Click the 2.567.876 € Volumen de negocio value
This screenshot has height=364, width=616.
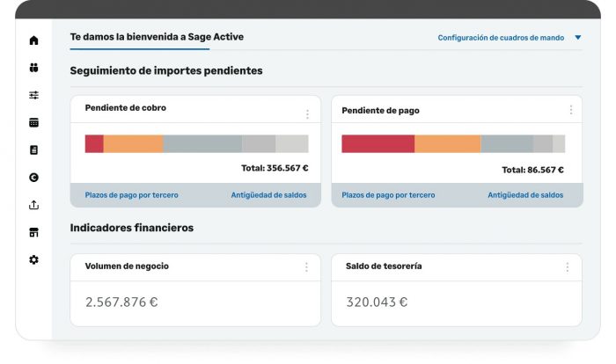[x=122, y=302]
